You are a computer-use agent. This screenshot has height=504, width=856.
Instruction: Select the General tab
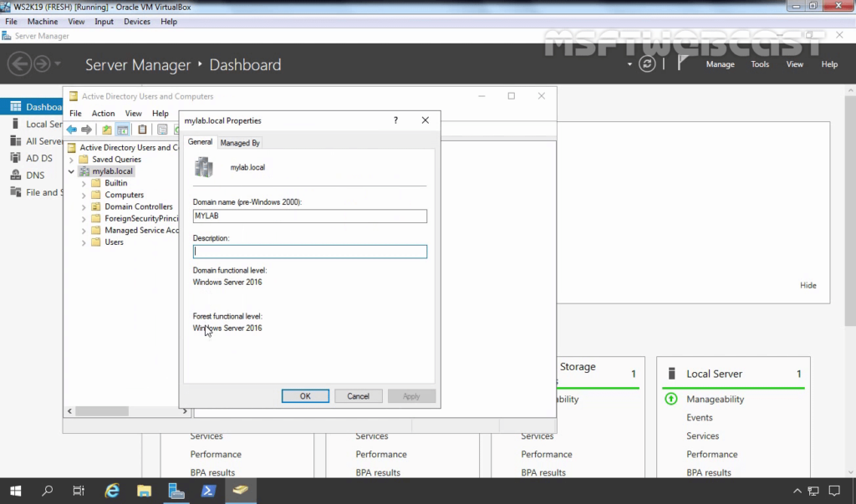coord(200,141)
